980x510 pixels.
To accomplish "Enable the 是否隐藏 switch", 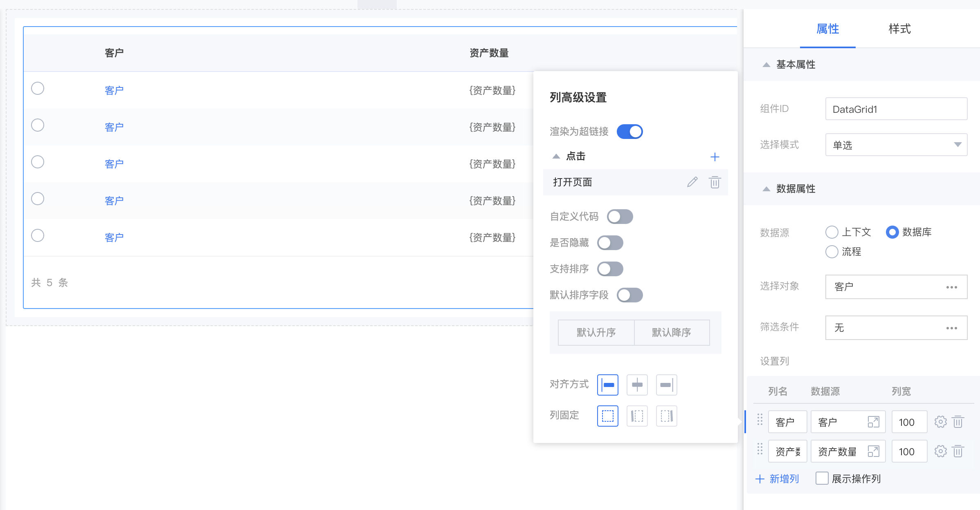I will click(x=610, y=243).
